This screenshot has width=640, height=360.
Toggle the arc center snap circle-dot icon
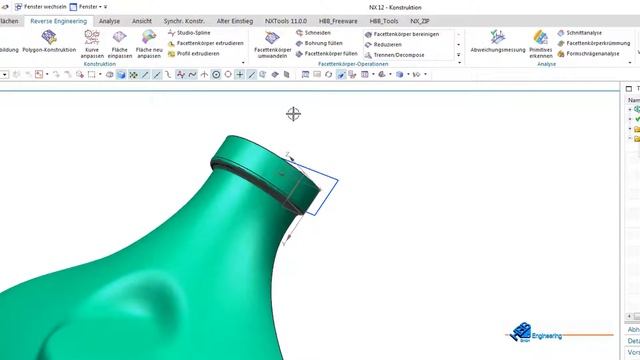coord(216,74)
